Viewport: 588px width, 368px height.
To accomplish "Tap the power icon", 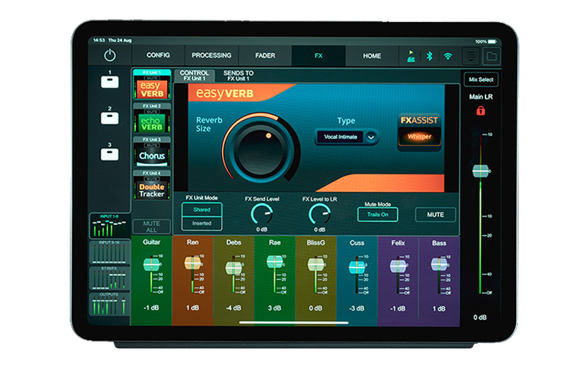I will [x=110, y=56].
